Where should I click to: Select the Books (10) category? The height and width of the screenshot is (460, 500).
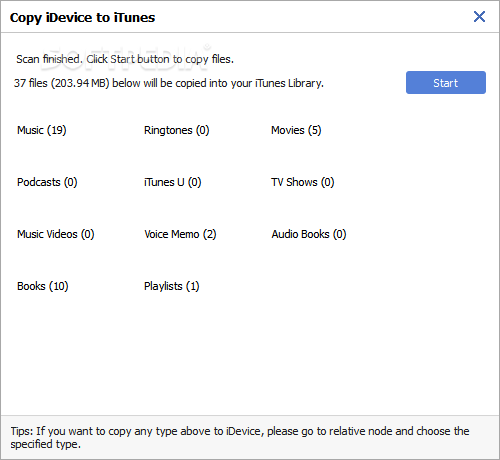click(43, 286)
